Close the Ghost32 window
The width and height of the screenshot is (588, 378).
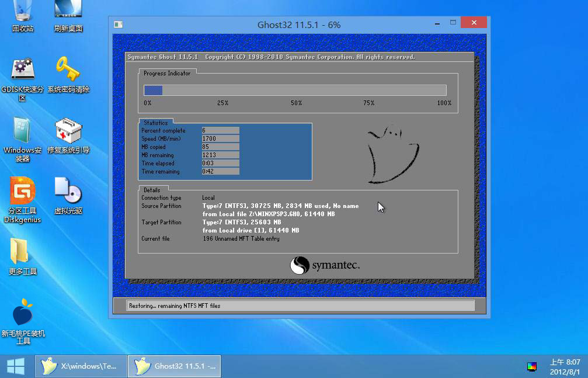pos(474,23)
